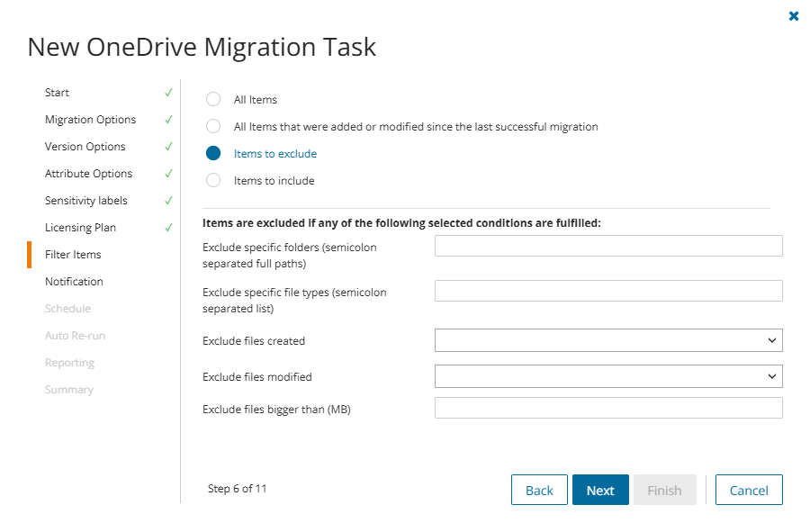Image resolution: width=810 pixels, height=532 pixels.
Task: Switch to the Licensing Plan step
Action: tap(80, 228)
